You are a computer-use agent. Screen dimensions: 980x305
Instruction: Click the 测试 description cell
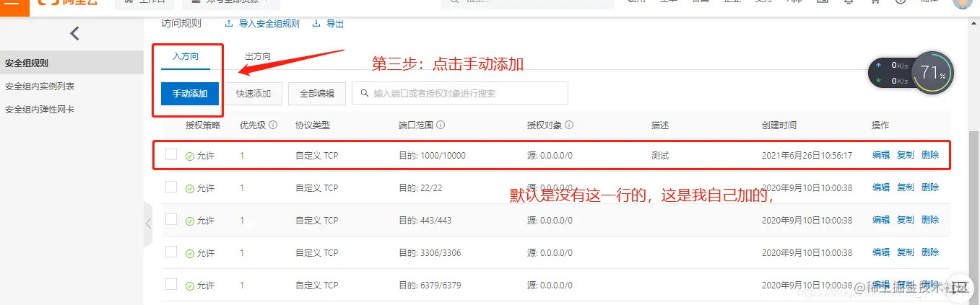[660, 155]
